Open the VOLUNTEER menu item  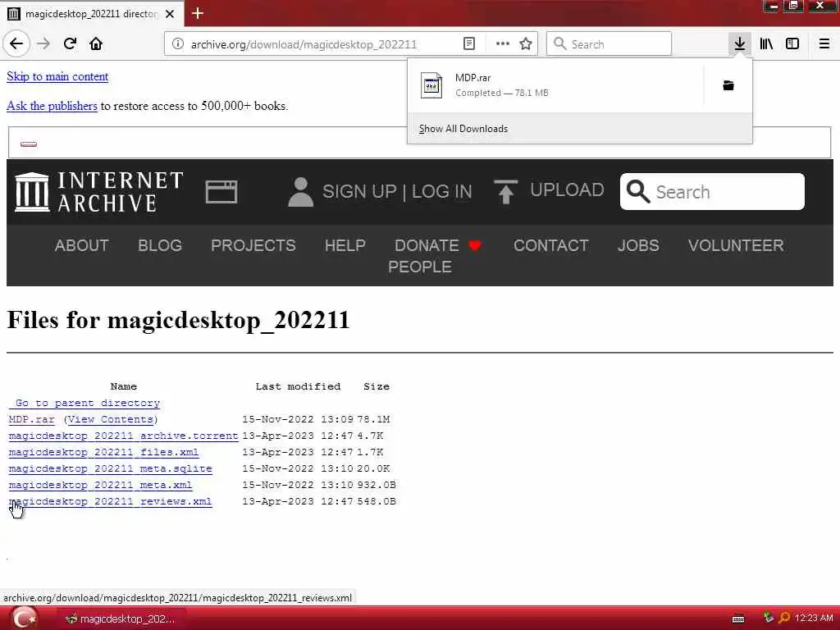(736, 245)
